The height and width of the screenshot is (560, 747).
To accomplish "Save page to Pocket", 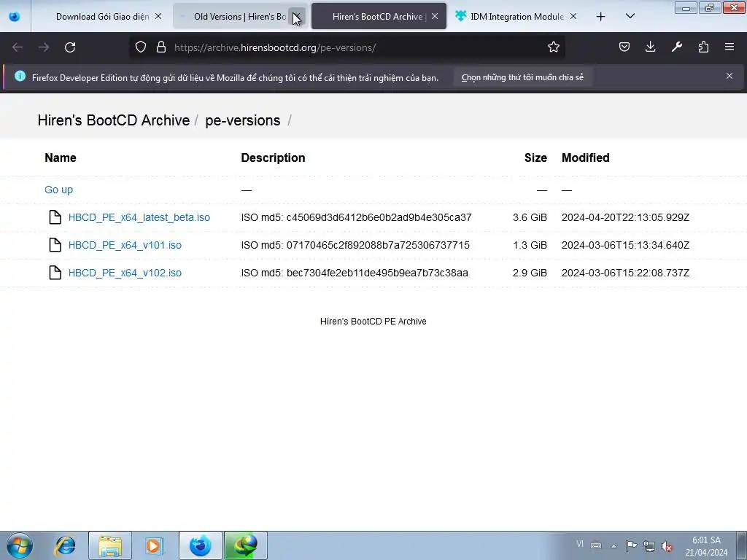I will 624,47.
